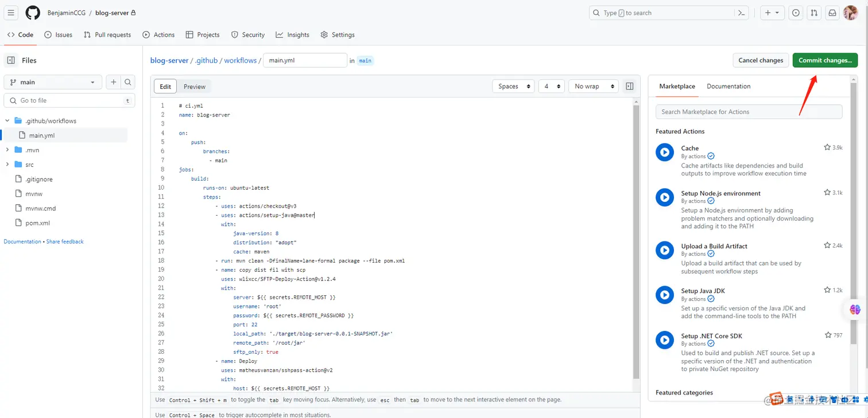Viewport: 868px width, 418px height.
Task: Switch to the Code tab
Action: (x=20, y=34)
